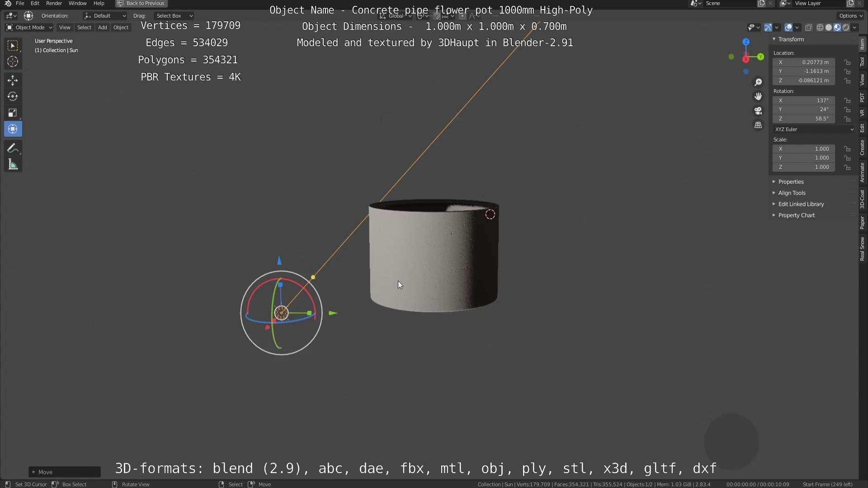Click the pan hand viewport icon
The image size is (868, 488).
pos(758,96)
